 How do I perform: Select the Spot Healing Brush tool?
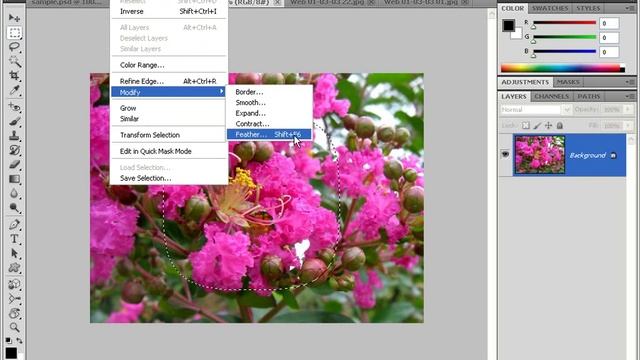(14, 107)
